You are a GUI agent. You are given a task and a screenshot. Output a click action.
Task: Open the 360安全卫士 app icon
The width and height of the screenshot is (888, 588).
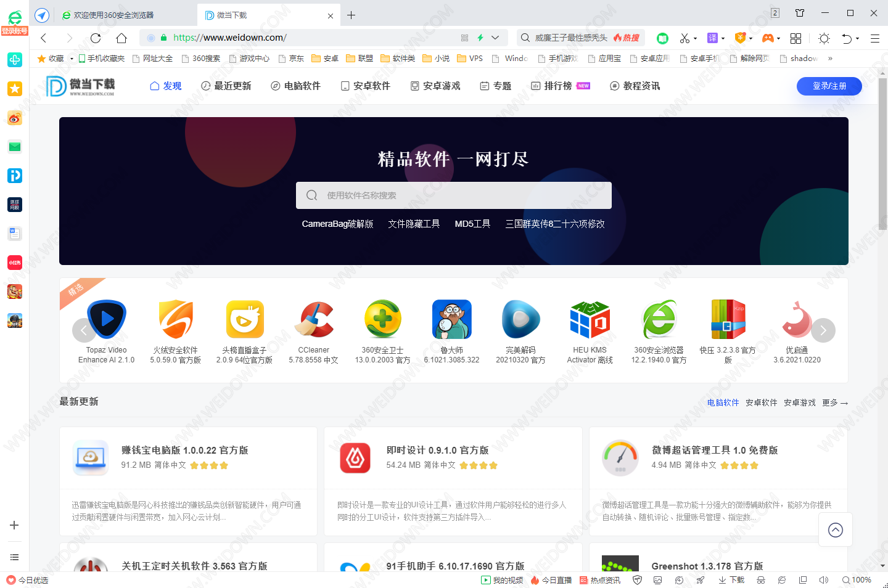[x=383, y=319]
